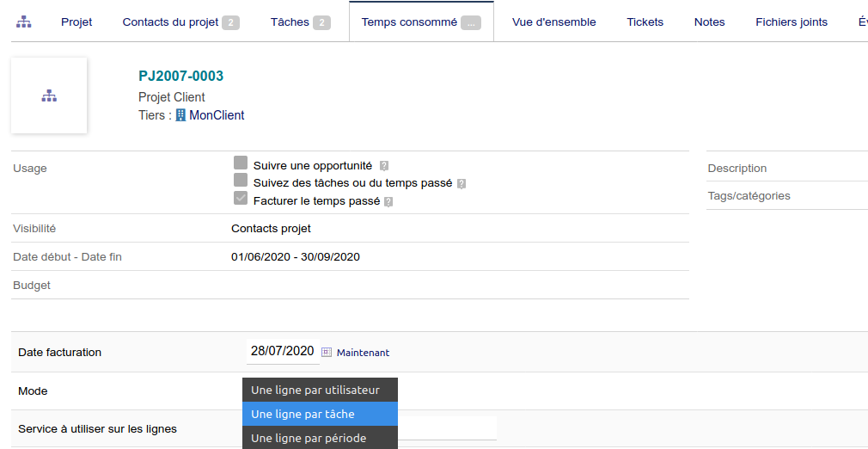Click help icon beside Facturer le temps passé
This screenshot has height=449, width=868.
pos(388,202)
